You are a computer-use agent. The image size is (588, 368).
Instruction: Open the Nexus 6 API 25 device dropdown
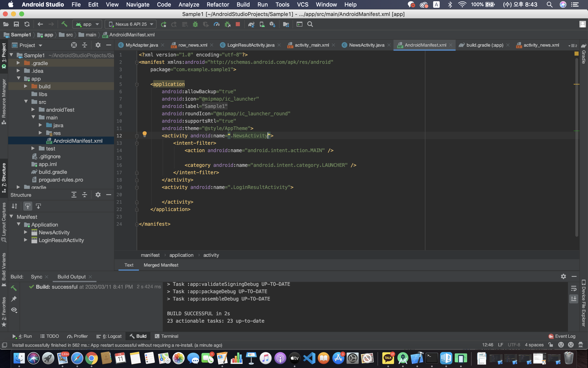click(x=131, y=24)
